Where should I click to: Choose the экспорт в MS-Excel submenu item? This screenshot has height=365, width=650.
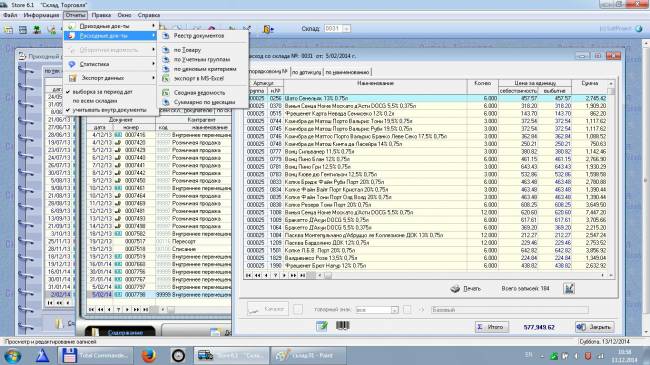[x=199, y=78]
